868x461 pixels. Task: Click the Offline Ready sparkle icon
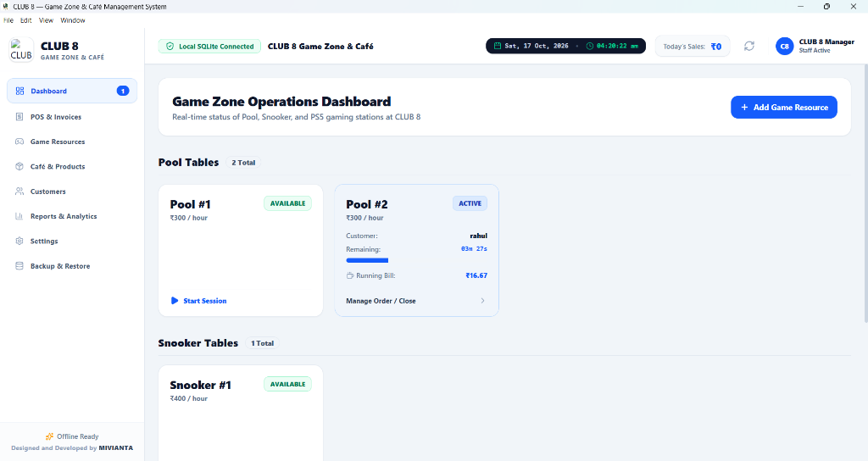click(x=50, y=436)
